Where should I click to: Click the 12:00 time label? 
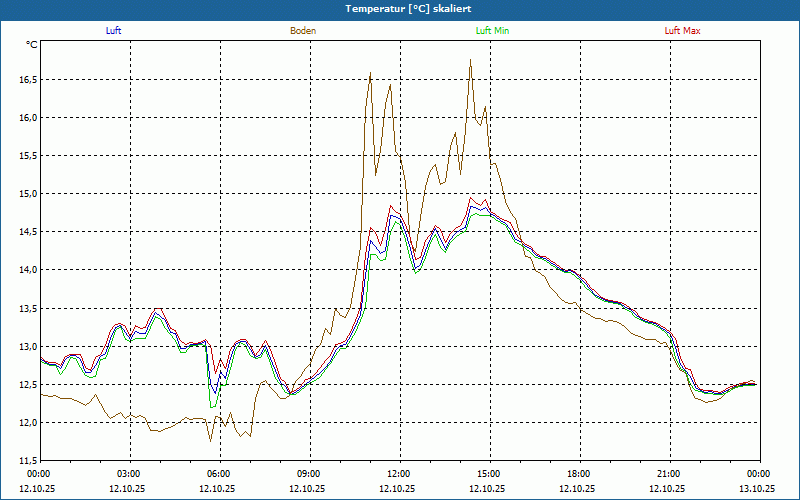399,474
